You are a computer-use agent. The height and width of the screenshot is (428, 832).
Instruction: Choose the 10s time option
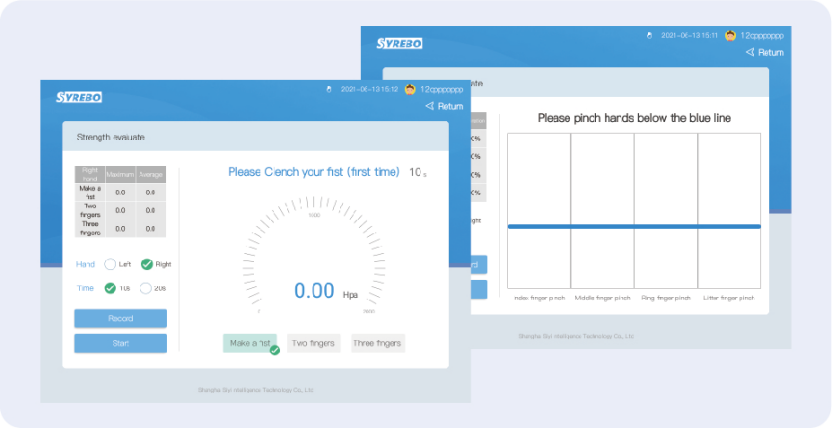tap(110, 288)
